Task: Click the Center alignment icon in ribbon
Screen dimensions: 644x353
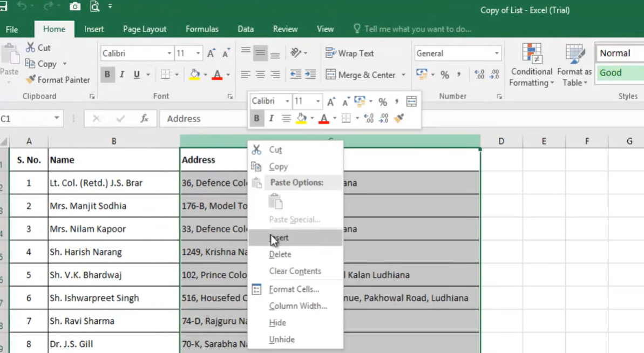Action: point(260,74)
